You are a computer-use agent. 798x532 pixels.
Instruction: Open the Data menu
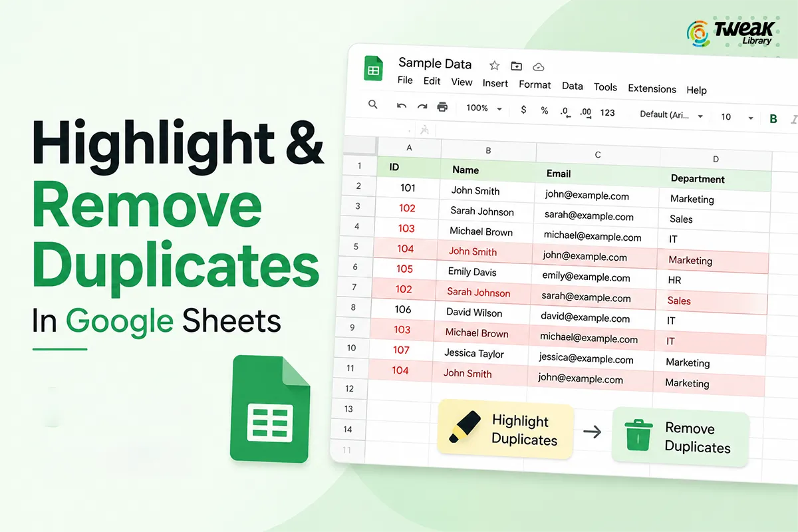click(572, 86)
